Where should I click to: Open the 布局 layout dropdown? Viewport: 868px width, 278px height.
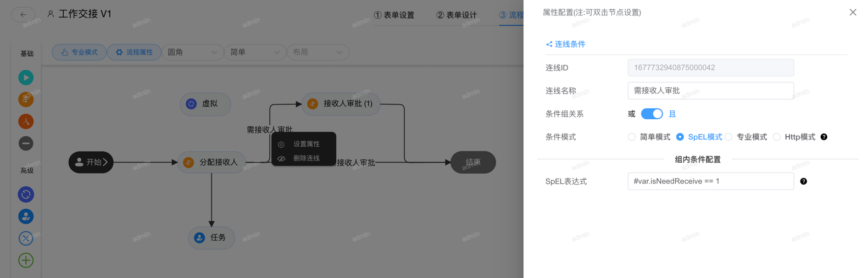318,52
